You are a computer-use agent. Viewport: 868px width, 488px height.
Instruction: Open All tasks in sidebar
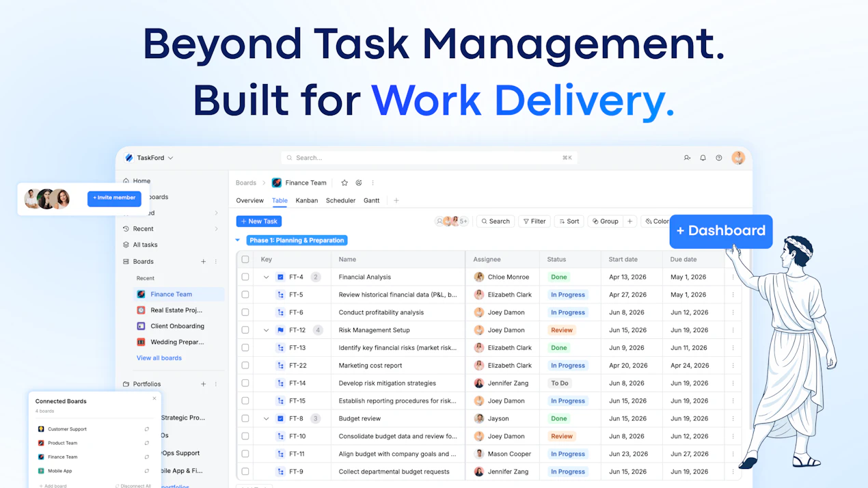(145, 245)
